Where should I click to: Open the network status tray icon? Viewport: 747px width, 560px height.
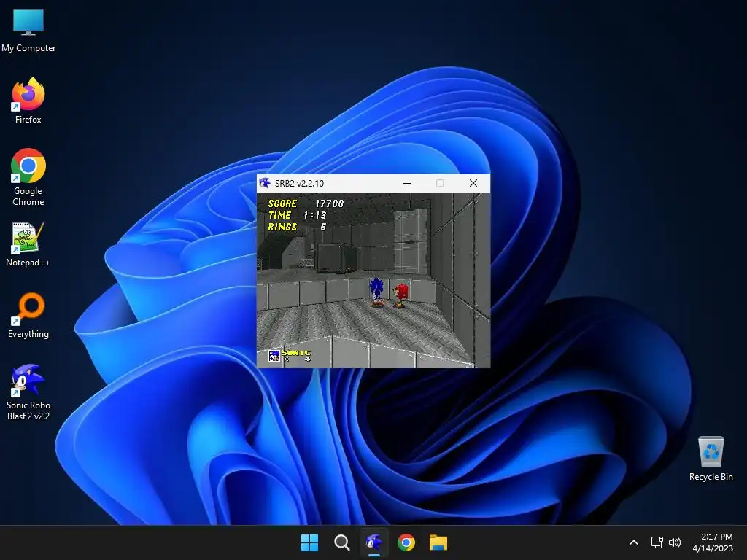click(657, 542)
